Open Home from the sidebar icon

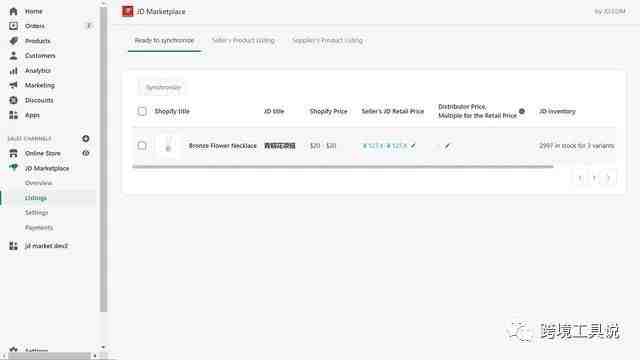click(13, 11)
